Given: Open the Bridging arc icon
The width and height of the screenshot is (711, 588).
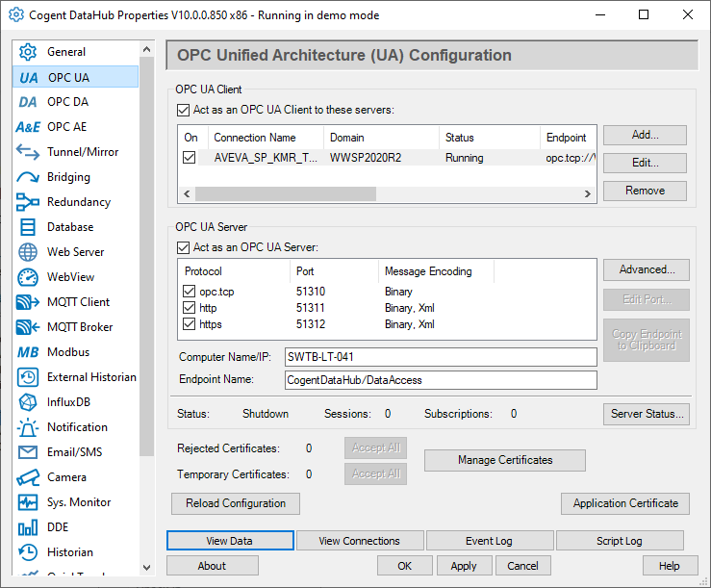Looking at the screenshot, I should tap(28, 177).
